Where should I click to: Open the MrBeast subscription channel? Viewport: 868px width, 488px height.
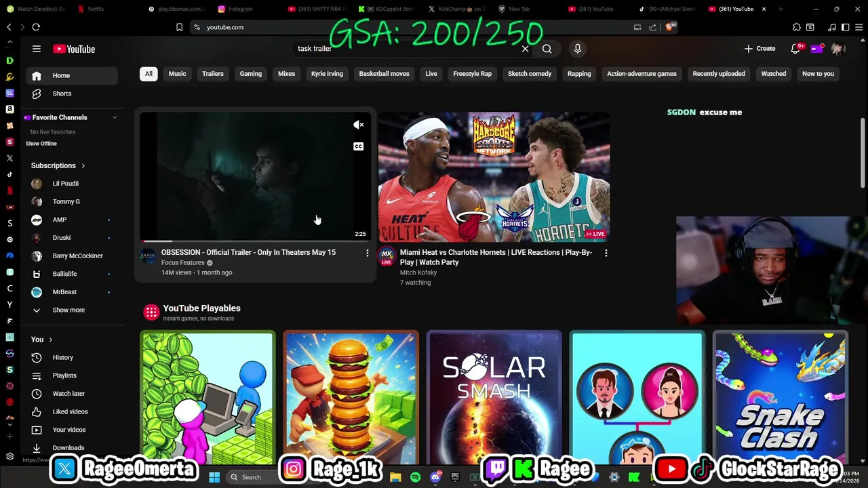71,292
